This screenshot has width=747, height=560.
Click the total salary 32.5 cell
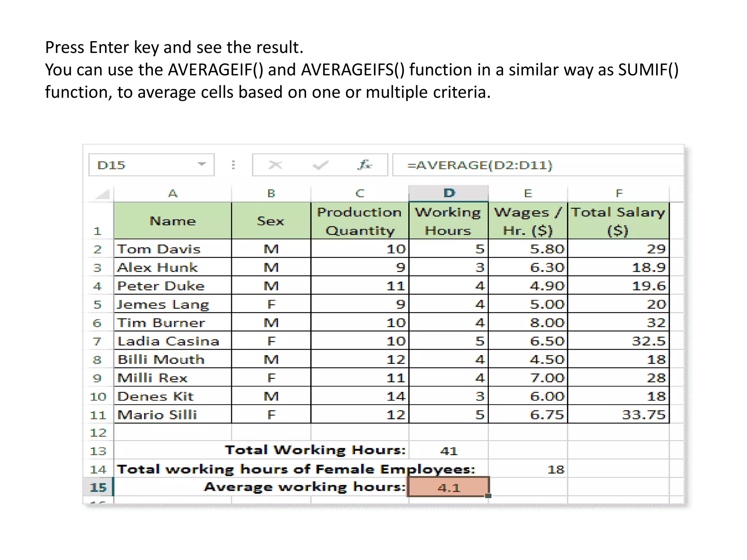[619, 341]
